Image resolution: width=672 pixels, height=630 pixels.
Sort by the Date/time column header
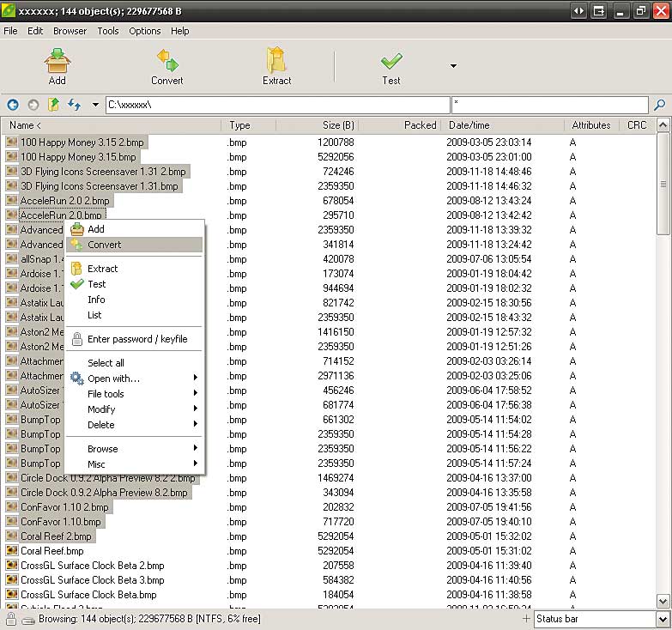pyautogui.click(x=503, y=125)
